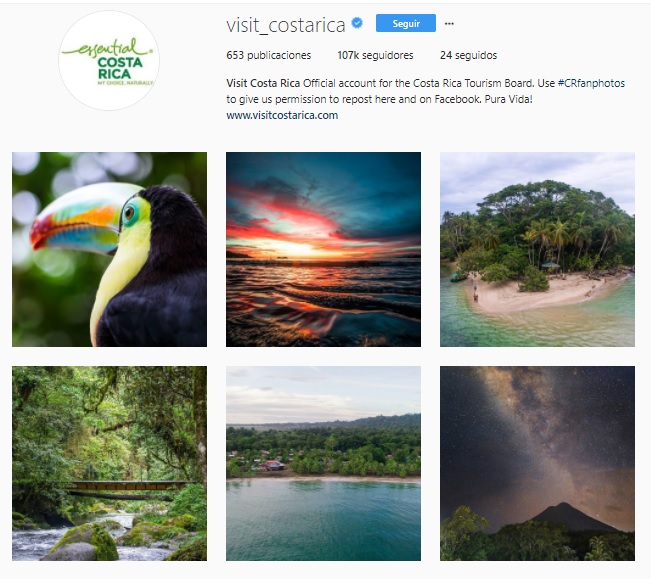Viewport: 651px width, 579px height.
Task: Click the blue verified badge icon
Action: 357,23
